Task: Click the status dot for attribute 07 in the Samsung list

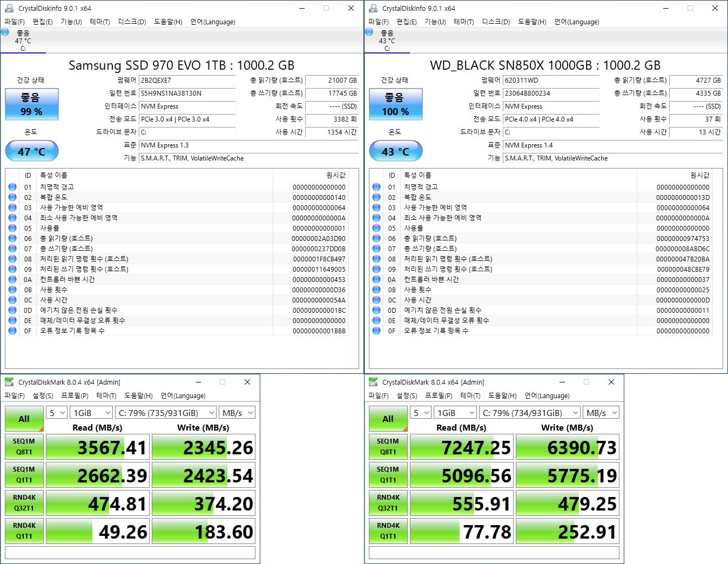Action: click(12, 249)
